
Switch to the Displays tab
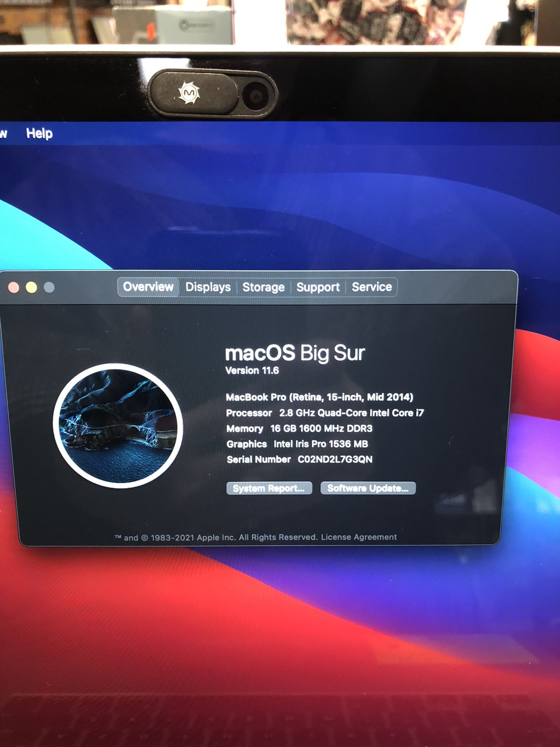click(208, 287)
